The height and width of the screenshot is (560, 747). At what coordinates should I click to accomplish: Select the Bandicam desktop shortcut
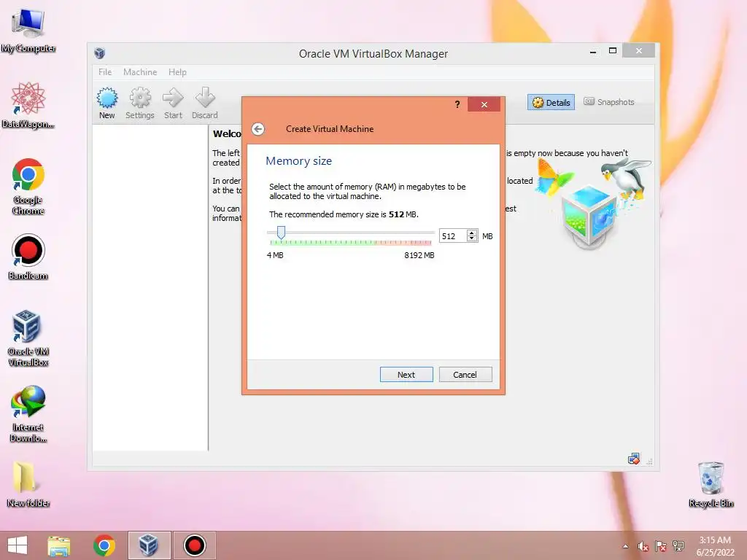28,257
